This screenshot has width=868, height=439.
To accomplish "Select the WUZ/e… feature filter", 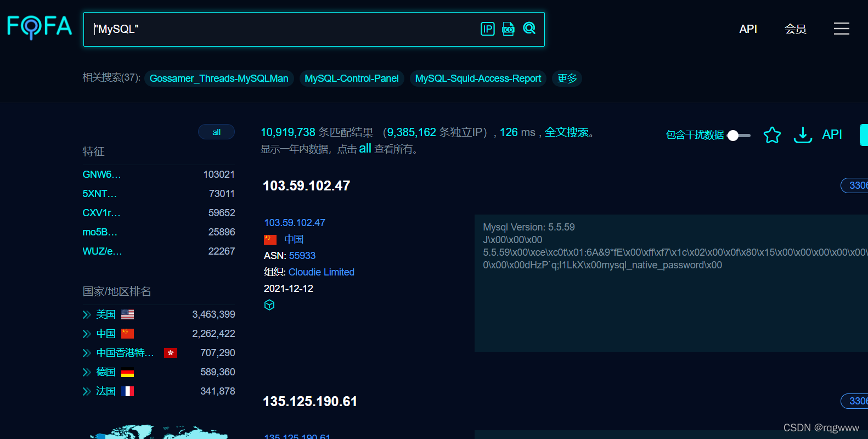I will click(102, 251).
